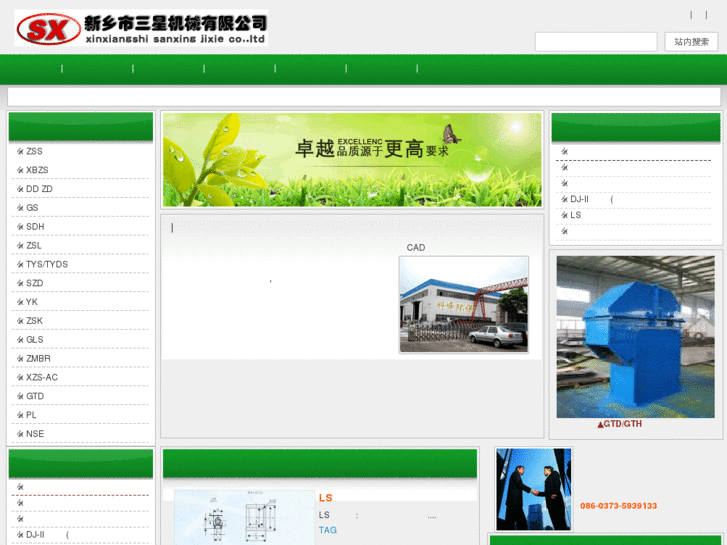Screen dimensions: 727x545
Task: Open the orange LS article title
Action: point(325,498)
